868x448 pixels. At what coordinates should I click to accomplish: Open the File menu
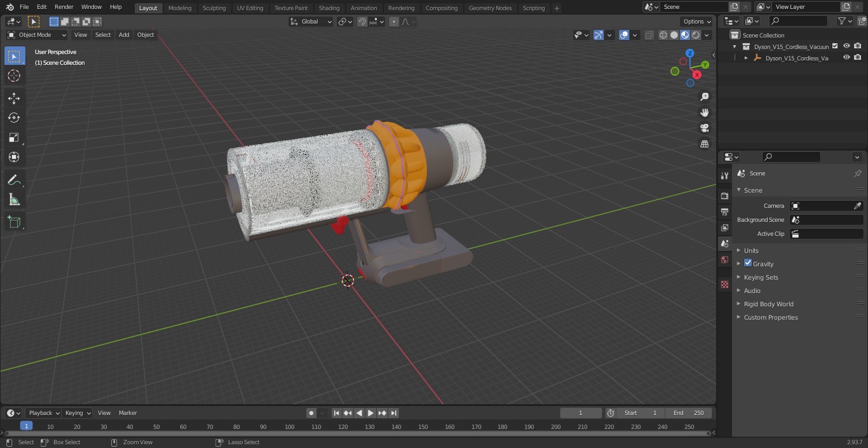pyautogui.click(x=24, y=7)
